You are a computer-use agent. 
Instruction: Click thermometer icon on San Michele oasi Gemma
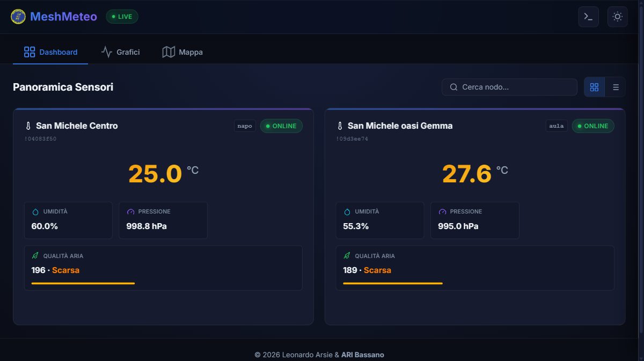click(340, 126)
